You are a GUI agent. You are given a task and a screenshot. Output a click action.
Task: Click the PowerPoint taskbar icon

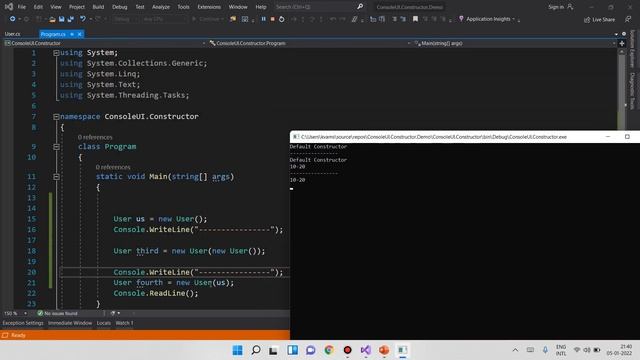click(384, 350)
